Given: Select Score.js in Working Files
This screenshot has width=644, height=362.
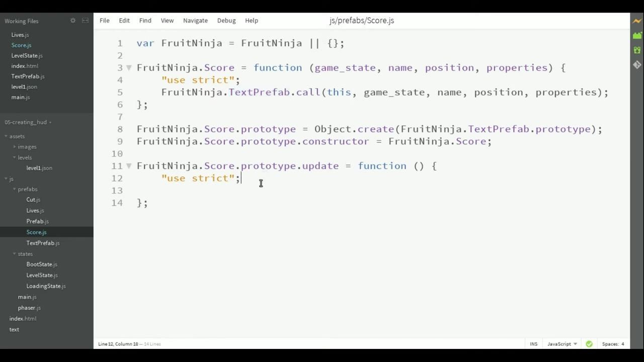Looking at the screenshot, I should click(21, 45).
